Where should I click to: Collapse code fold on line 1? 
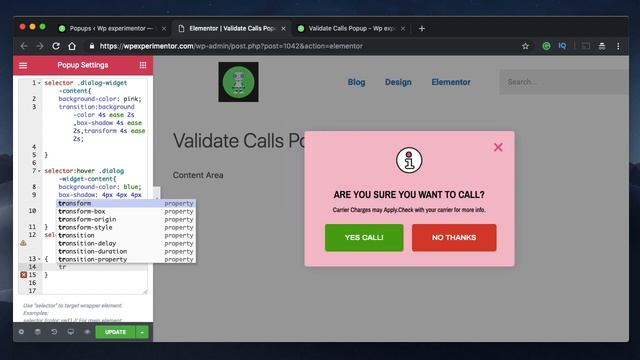coord(39,83)
